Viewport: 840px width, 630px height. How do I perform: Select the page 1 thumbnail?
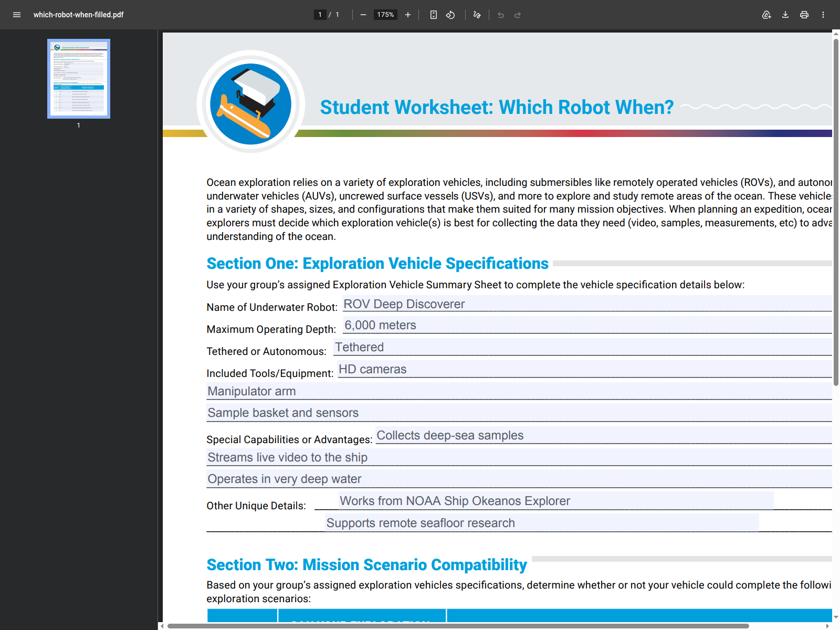pos(78,79)
